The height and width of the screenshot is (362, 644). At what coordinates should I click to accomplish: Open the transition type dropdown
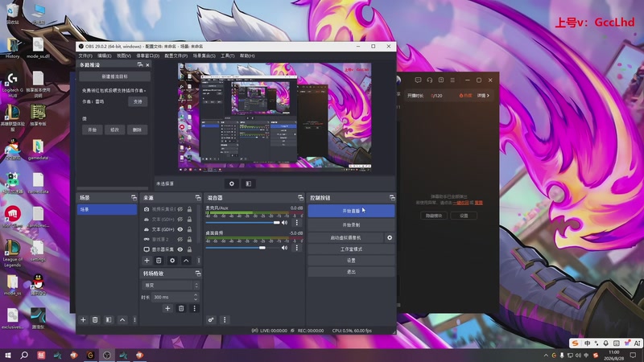click(171, 285)
